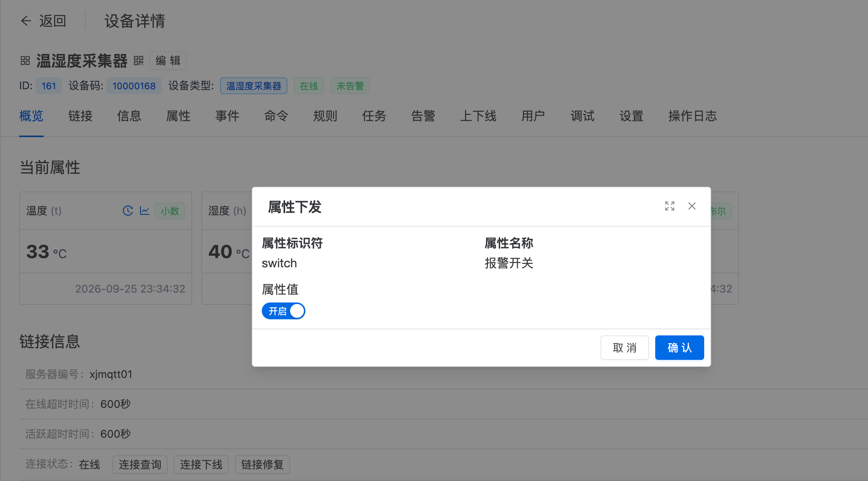
Task: Close the 属性下发 dialog
Action: click(692, 206)
